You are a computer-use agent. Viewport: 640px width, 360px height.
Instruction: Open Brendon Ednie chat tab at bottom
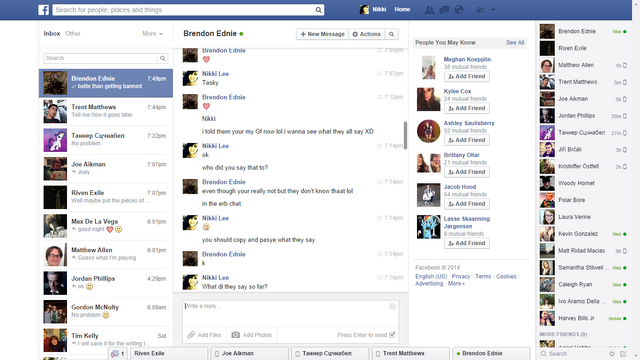[x=492, y=353]
